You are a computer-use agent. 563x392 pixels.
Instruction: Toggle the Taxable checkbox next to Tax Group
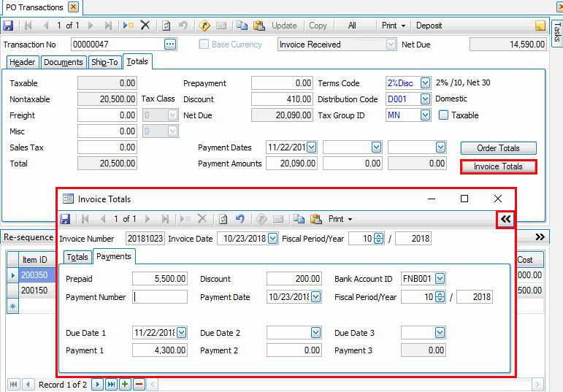444,115
